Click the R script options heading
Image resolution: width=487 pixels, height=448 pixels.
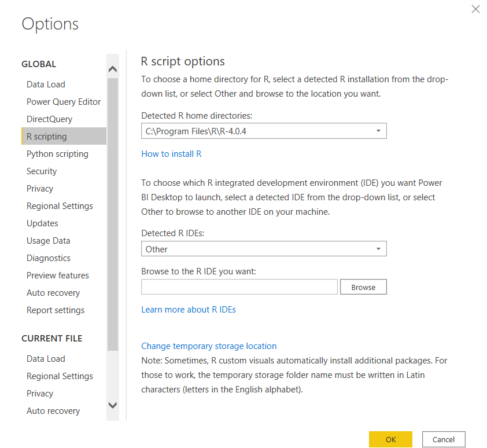(x=183, y=61)
